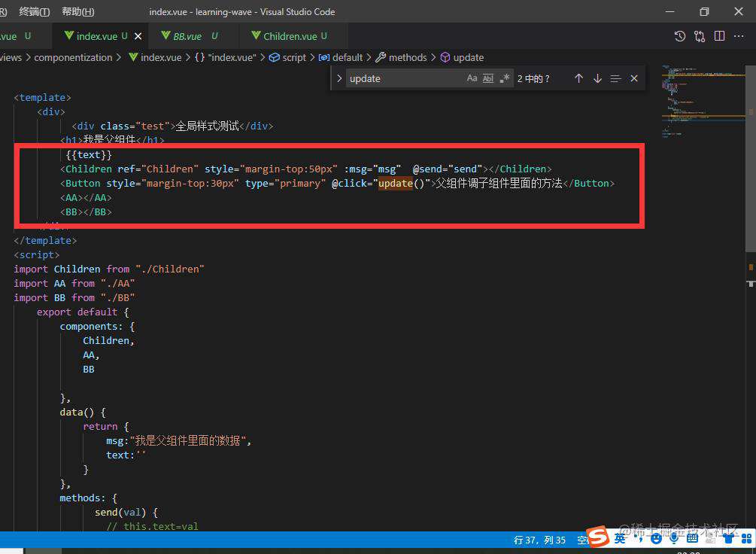
Task: Toggle Match Case in find widget
Action: [x=472, y=78]
